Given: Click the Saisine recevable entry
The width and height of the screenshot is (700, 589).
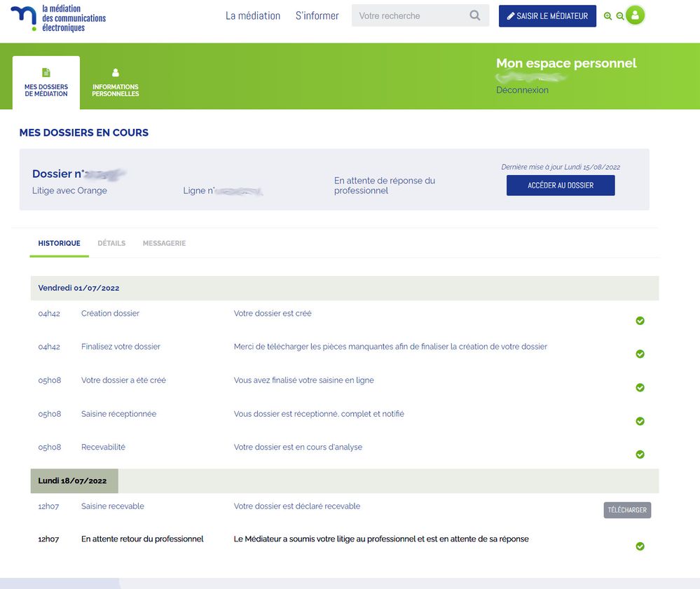Looking at the screenshot, I should (113, 506).
